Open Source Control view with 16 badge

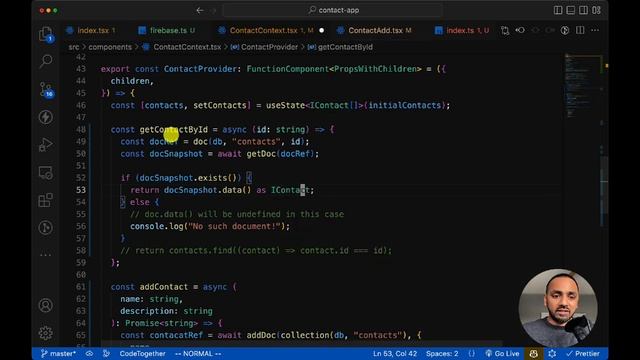point(46,89)
